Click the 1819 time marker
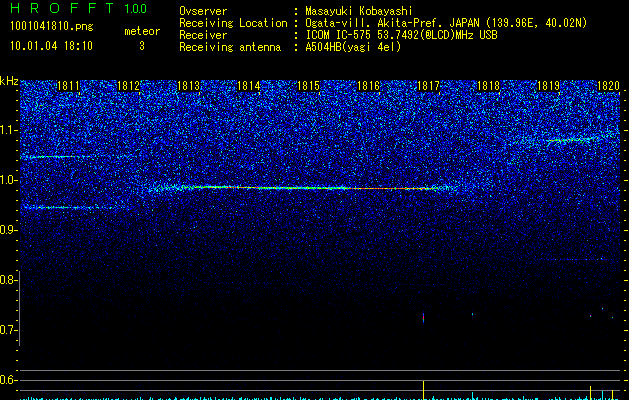This screenshot has height=400, width=629. click(548, 86)
